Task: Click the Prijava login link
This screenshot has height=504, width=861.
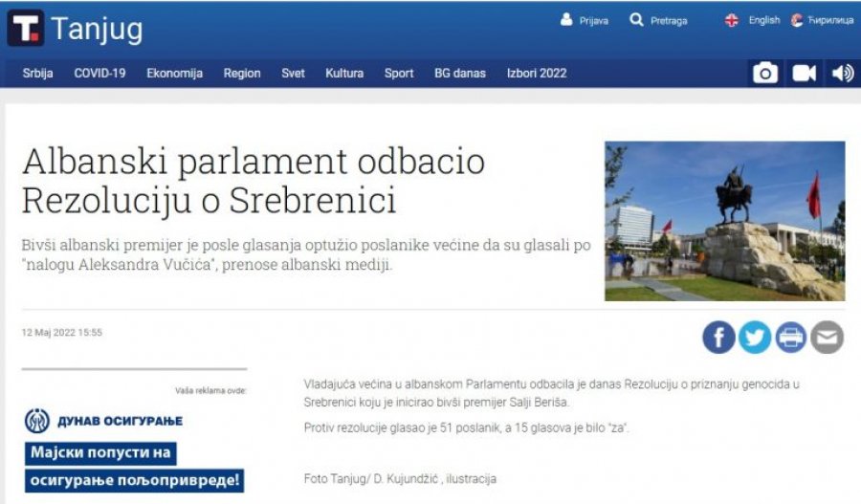Action: tap(585, 20)
